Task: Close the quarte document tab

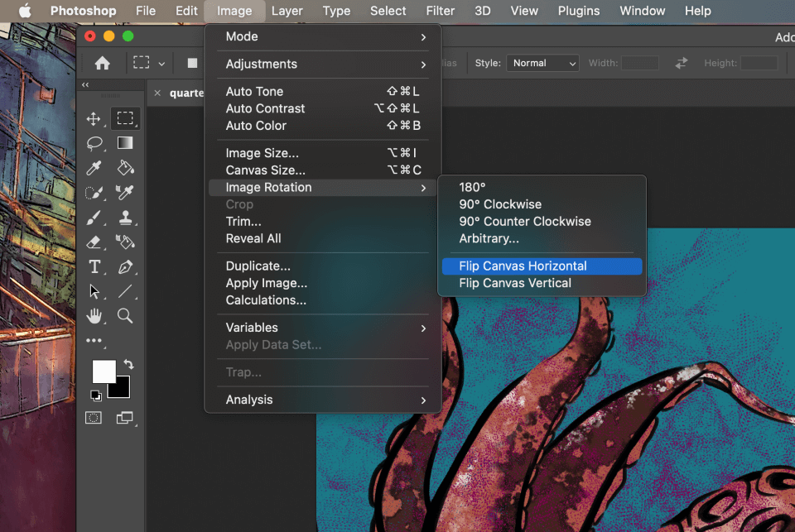Action: [x=157, y=93]
